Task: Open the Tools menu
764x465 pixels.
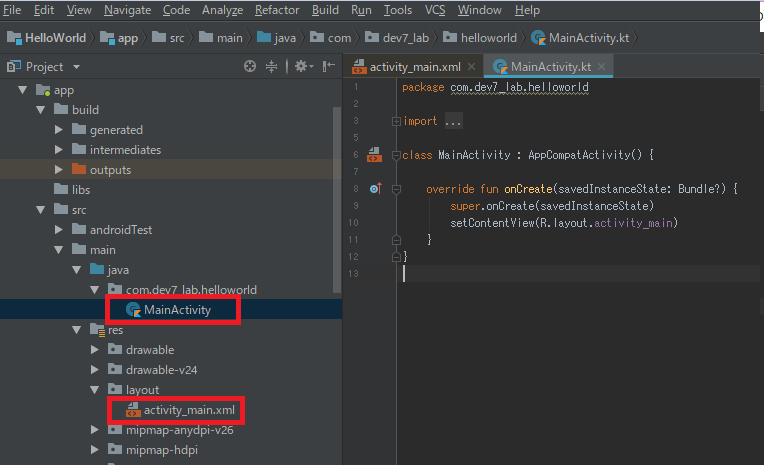Action: pyautogui.click(x=398, y=10)
